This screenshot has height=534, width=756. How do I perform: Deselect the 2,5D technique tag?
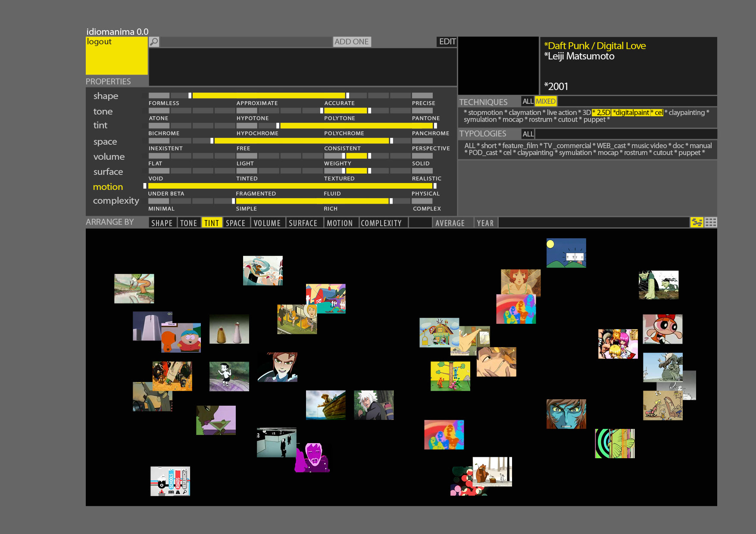(x=601, y=112)
